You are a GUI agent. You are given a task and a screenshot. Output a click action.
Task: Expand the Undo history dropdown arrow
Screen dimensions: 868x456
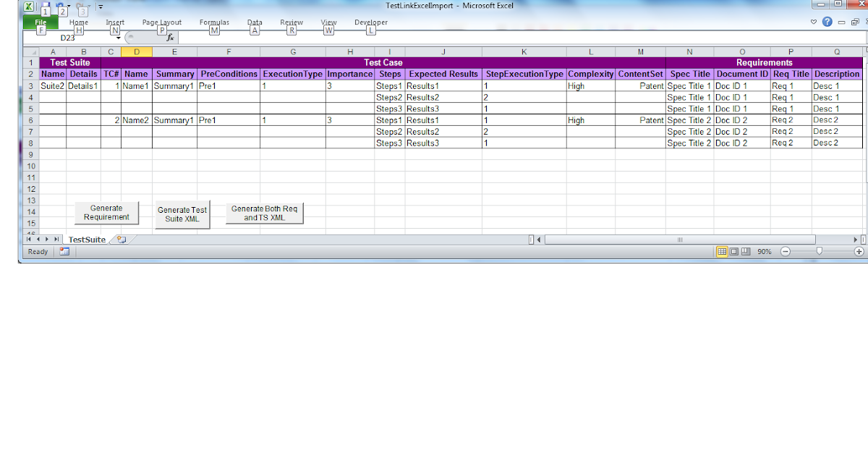[69, 6]
